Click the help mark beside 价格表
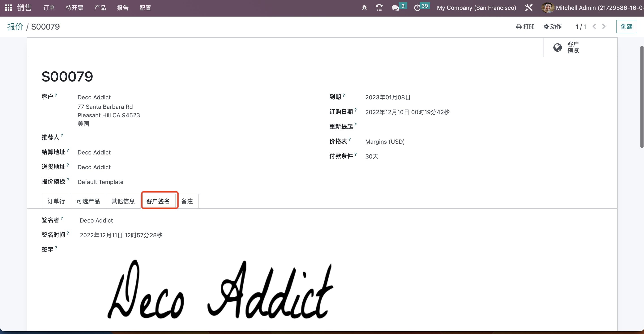 point(350,139)
